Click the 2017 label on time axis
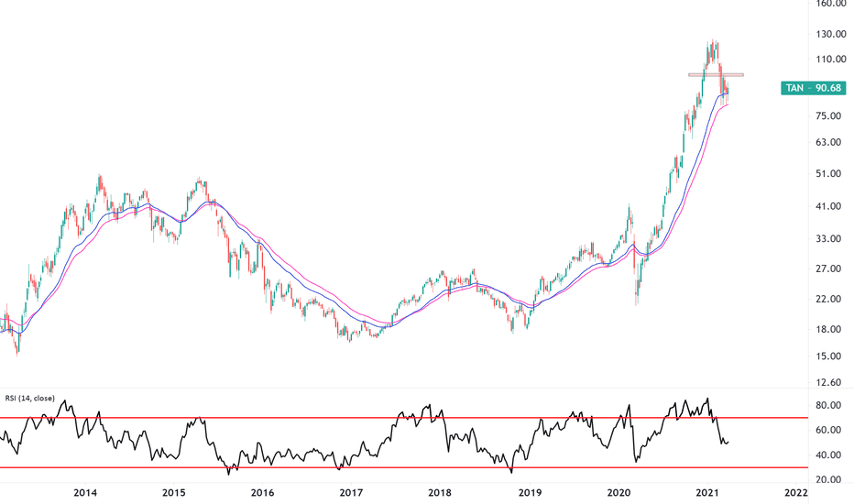Image resolution: width=854 pixels, height=504 pixels. [x=351, y=493]
